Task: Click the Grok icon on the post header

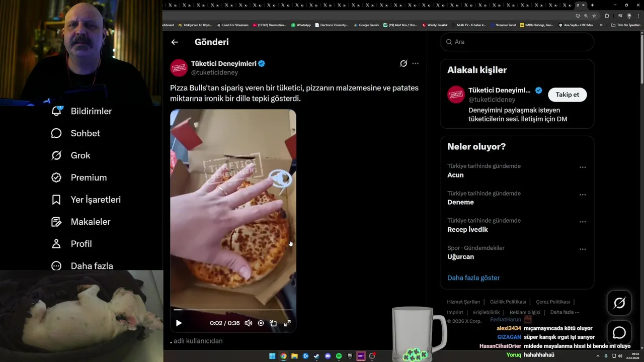Action: click(x=403, y=63)
